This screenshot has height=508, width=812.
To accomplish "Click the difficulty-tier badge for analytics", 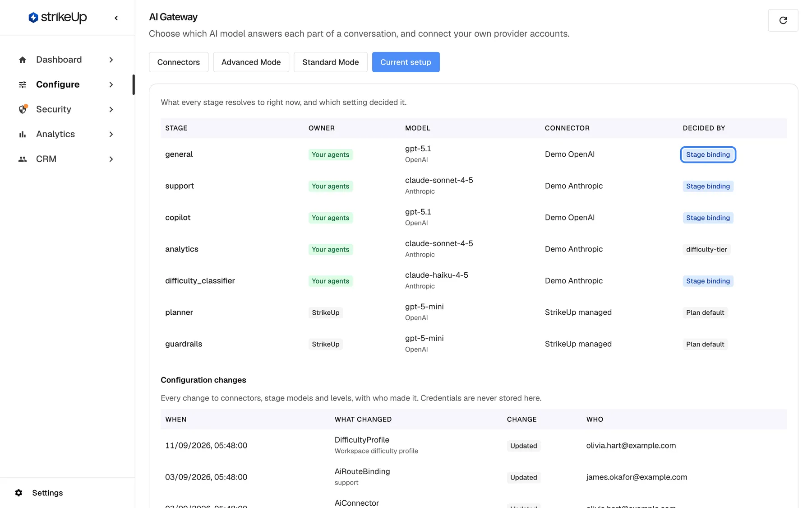I will tap(706, 249).
